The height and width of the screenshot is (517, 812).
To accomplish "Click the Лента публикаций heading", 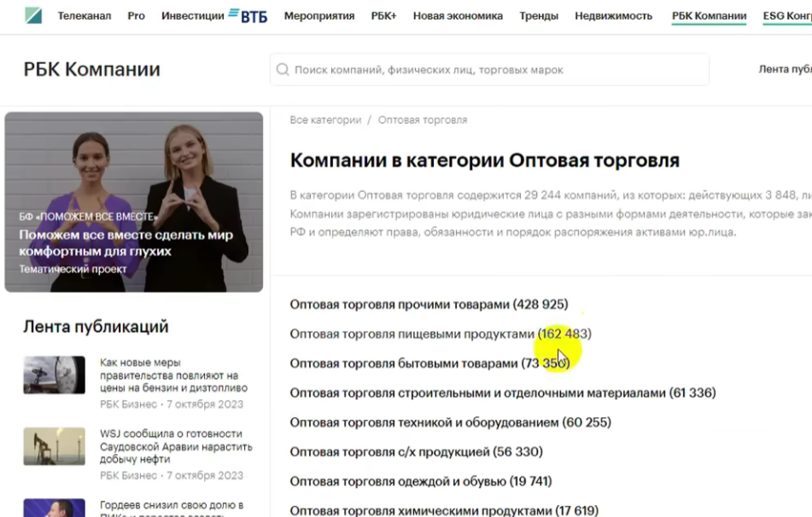I will pos(96,327).
